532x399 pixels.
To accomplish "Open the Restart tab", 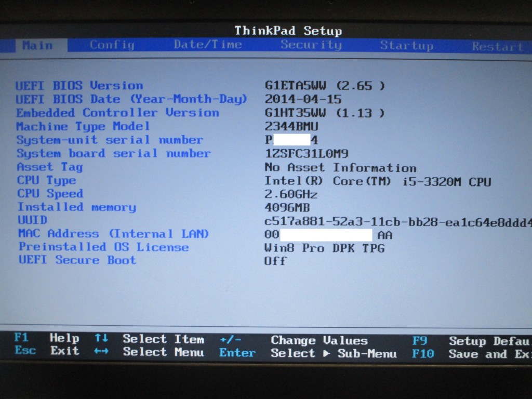I will [x=497, y=46].
